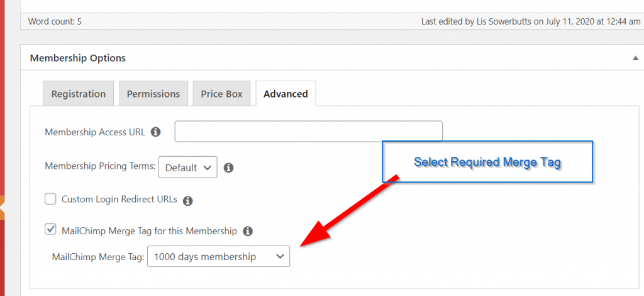This screenshot has width=644, height=296.
Task: Switch to the Permissions tab
Action: tap(153, 94)
